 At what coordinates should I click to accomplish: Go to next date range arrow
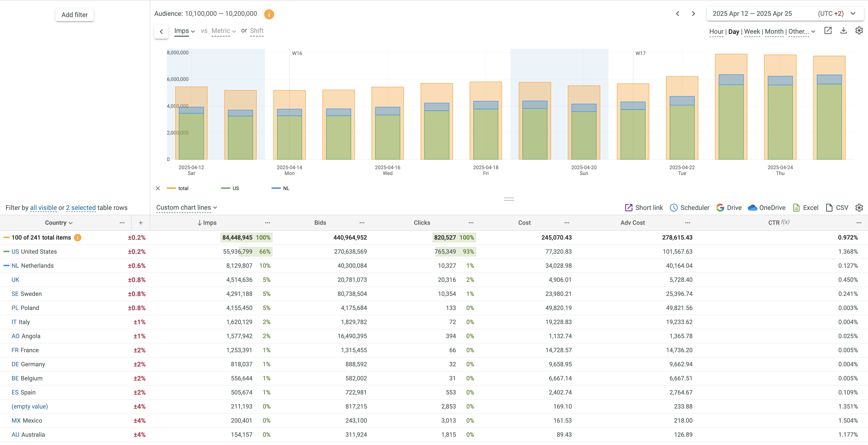(x=693, y=14)
